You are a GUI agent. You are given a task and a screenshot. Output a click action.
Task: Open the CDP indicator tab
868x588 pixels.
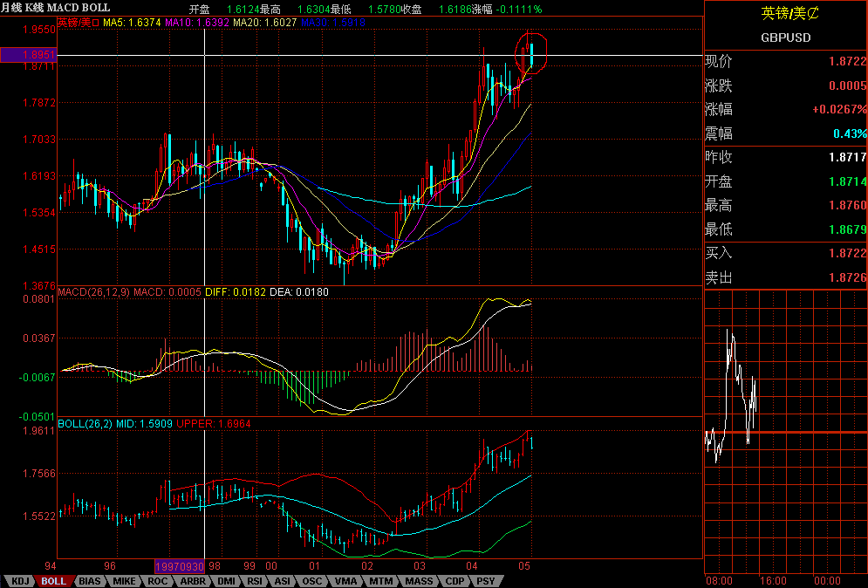(455, 581)
